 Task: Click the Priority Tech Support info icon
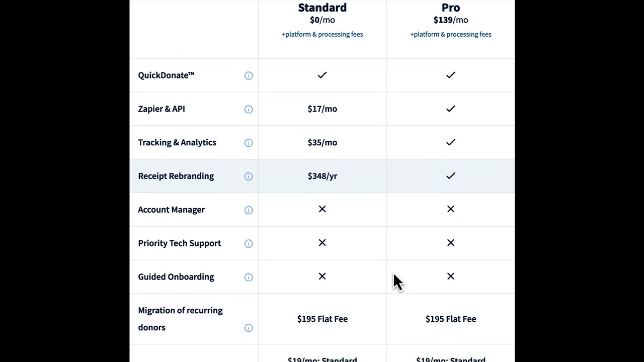pos(249,243)
